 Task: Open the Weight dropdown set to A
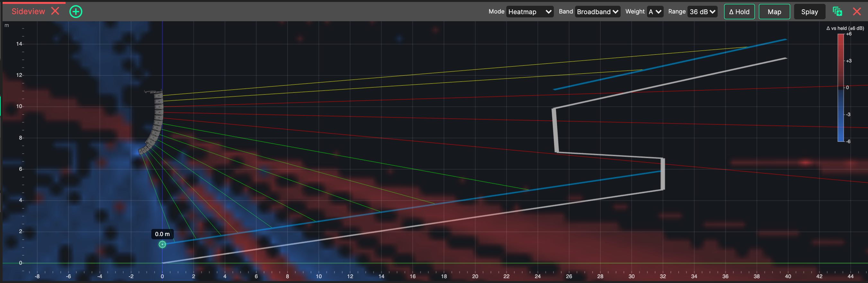pyautogui.click(x=655, y=12)
